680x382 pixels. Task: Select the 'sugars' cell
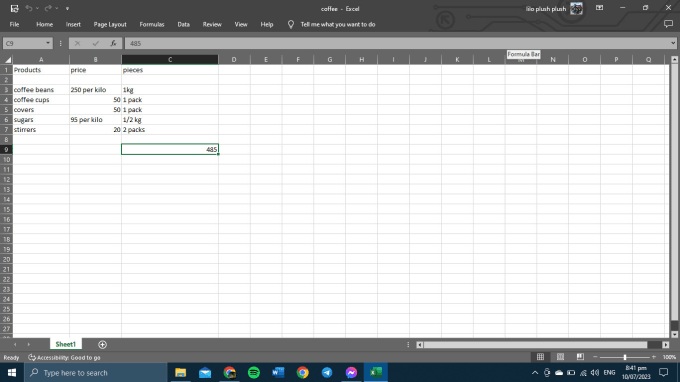click(41, 120)
